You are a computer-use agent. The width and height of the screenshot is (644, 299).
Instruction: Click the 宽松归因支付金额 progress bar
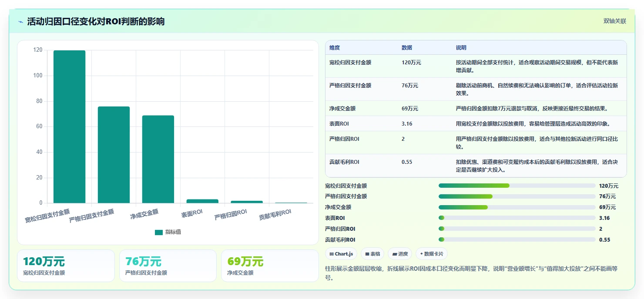click(x=517, y=186)
